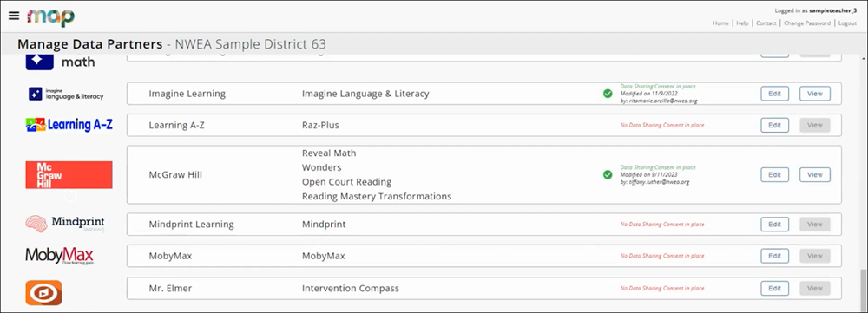
Task: Click the green consent checkmark for McGraw Hill
Action: [608, 175]
